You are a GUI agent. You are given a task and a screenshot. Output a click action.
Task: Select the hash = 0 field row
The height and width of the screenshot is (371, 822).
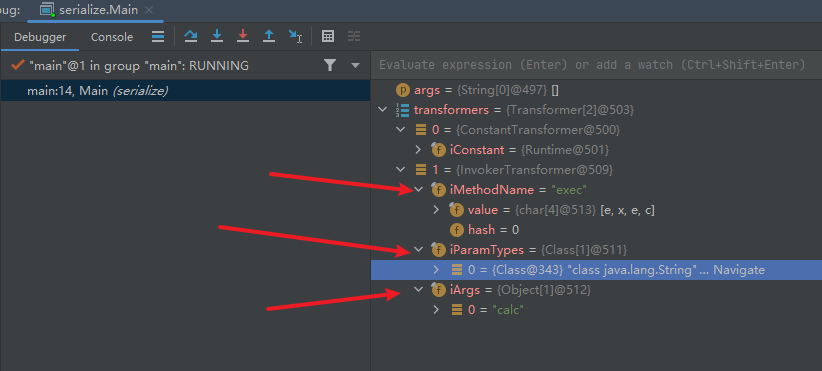pos(596,230)
